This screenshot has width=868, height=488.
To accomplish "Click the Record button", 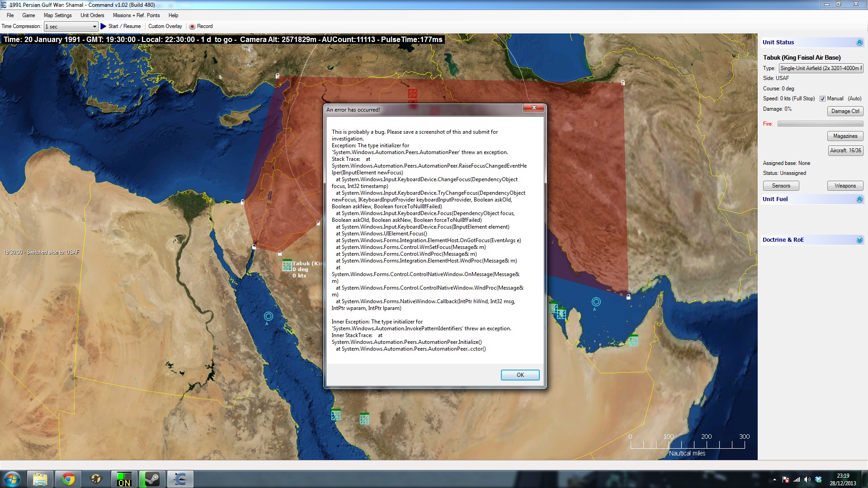I will [x=201, y=26].
